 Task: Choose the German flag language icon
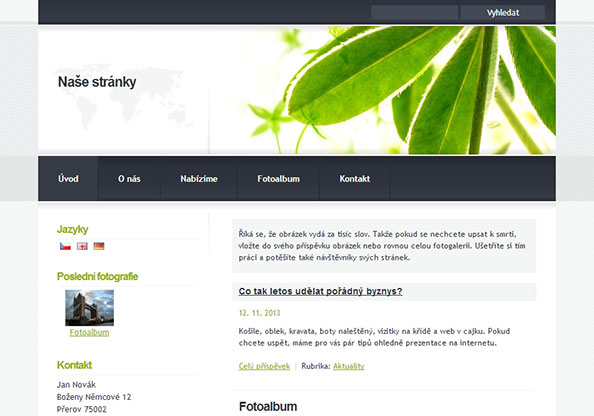pos(99,246)
